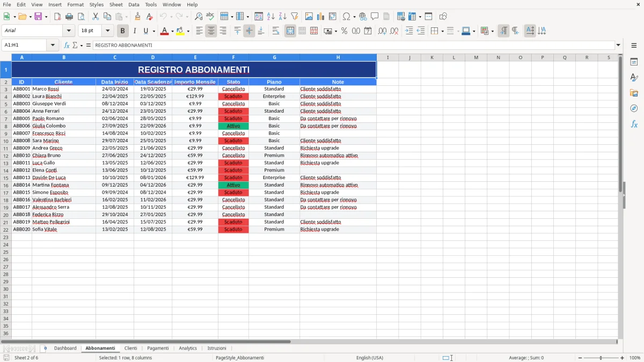
Task: Open the Navigator from the sidebar
Action: (x=634, y=107)
